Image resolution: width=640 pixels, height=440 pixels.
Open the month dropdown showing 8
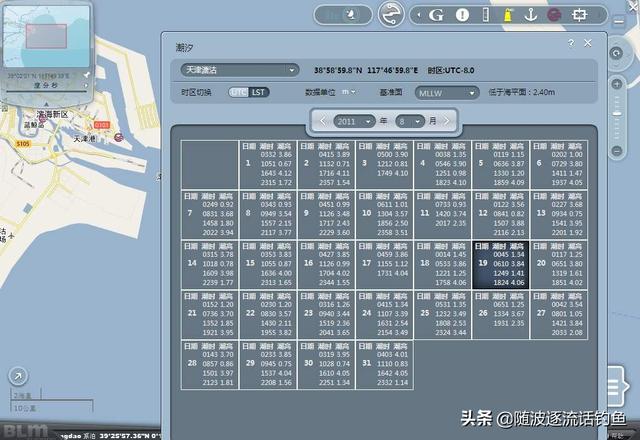pos(409,120)
